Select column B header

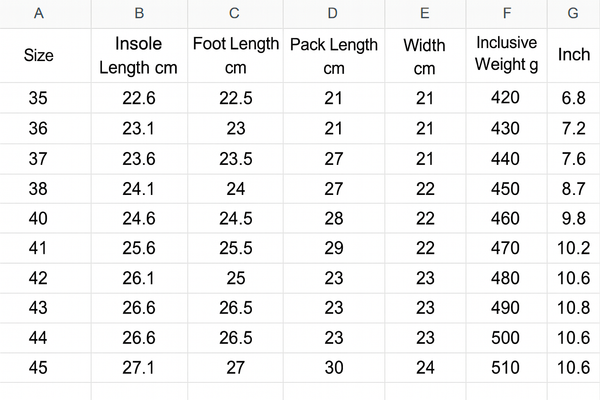138,13
